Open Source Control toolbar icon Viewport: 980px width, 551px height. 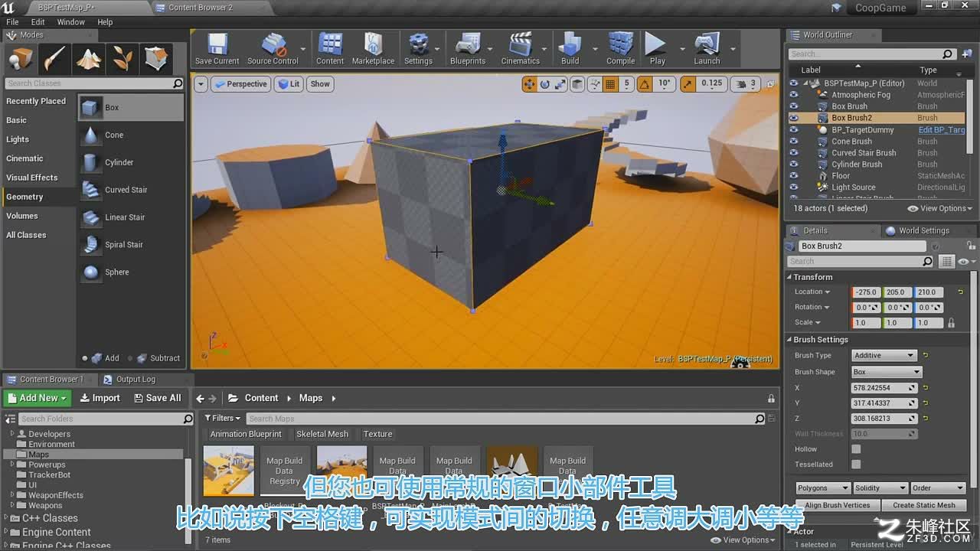273,49
